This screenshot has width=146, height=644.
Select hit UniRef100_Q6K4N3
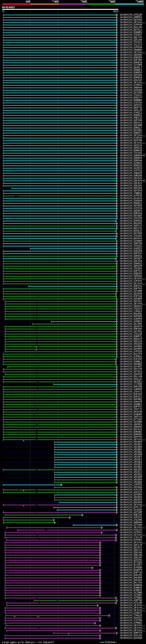click(x=131, y=55)
